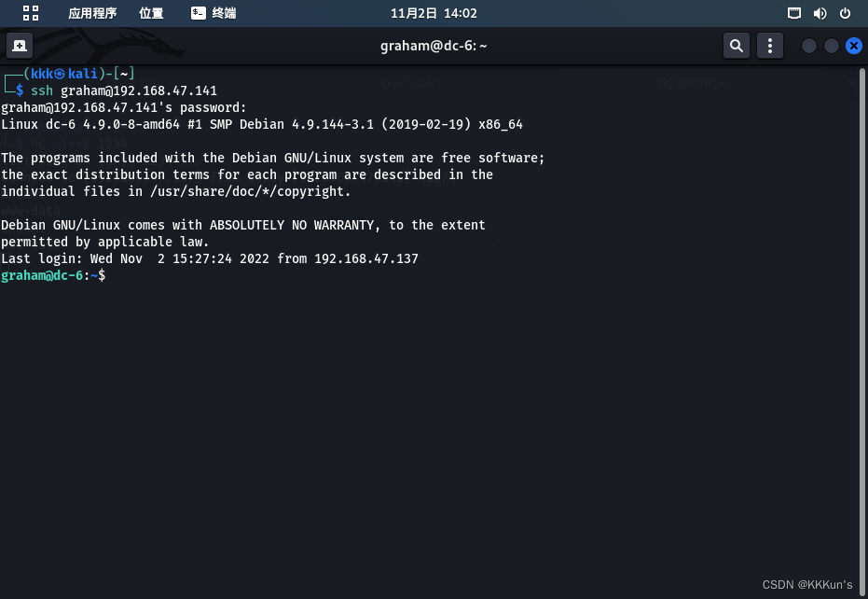
Task: Open the 应用程序 menu
Action: click(x=92, y=13)
